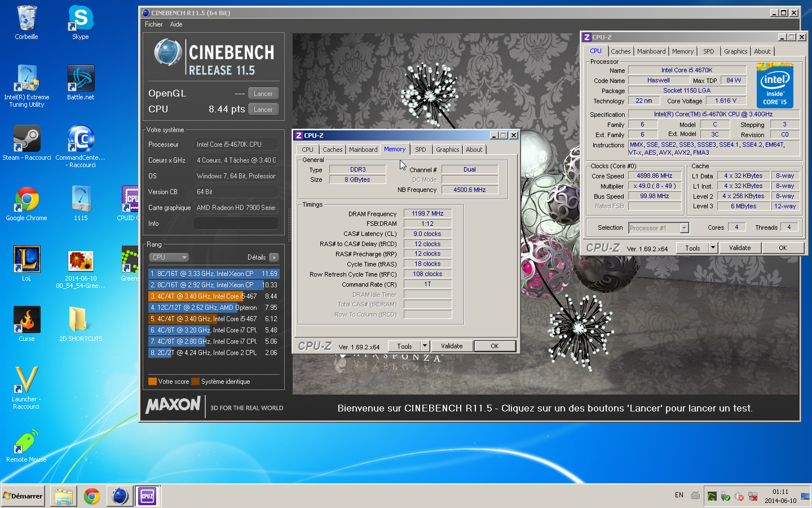Click the Cinebench globe logo

tap(167, 52)
